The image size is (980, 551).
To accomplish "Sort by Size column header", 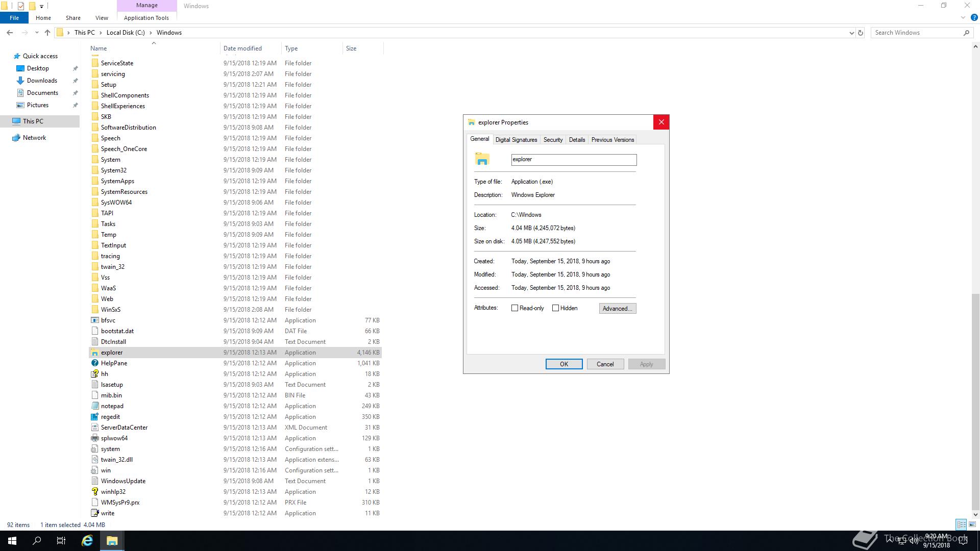I will (x=362, y=48).
